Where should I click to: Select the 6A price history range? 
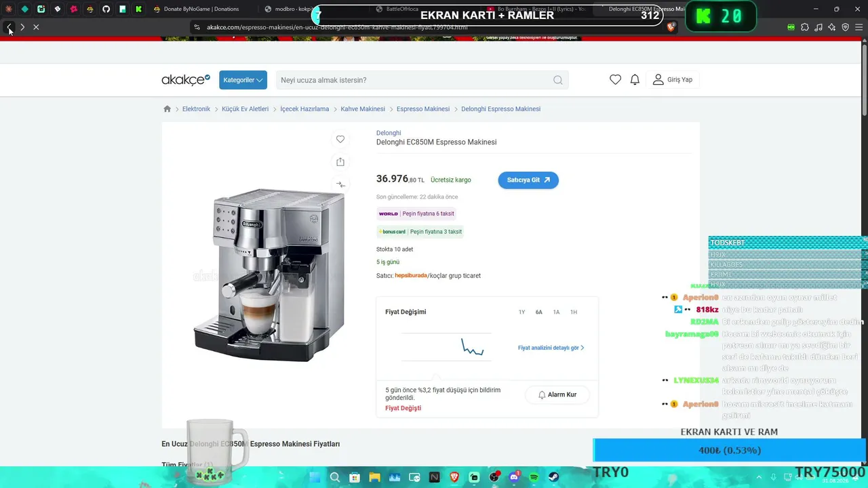pyautogui.click(x=539, y=312)
